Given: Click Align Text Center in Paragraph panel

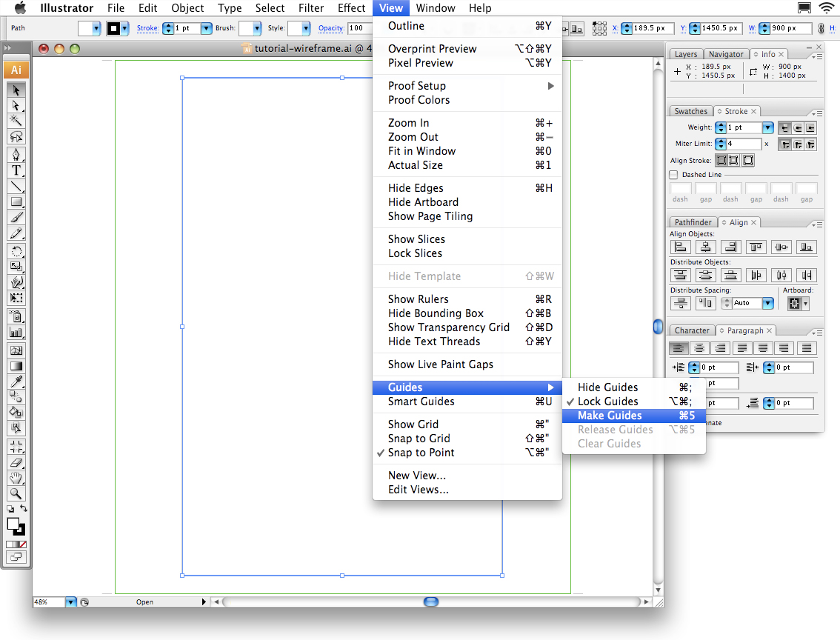Looking at the screenshot, I should point(700,348).
